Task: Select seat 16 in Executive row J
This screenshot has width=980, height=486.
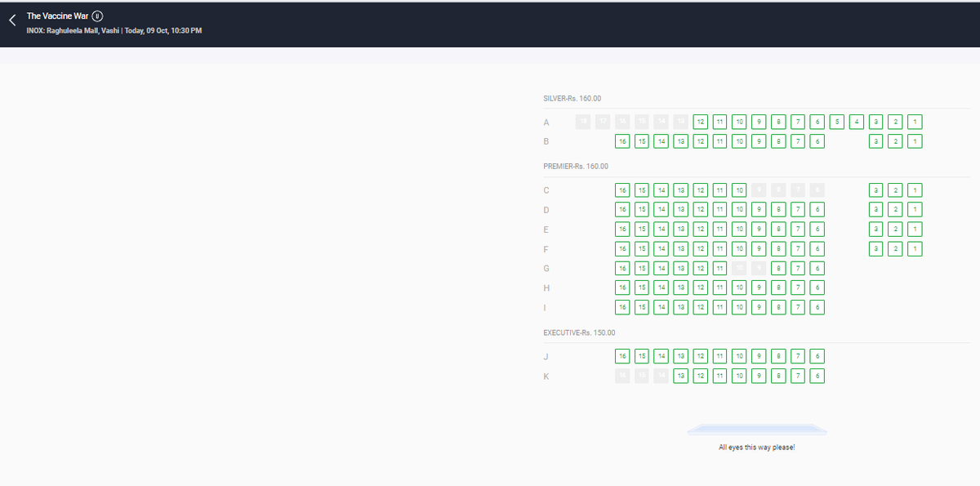Action: (622, 356)
